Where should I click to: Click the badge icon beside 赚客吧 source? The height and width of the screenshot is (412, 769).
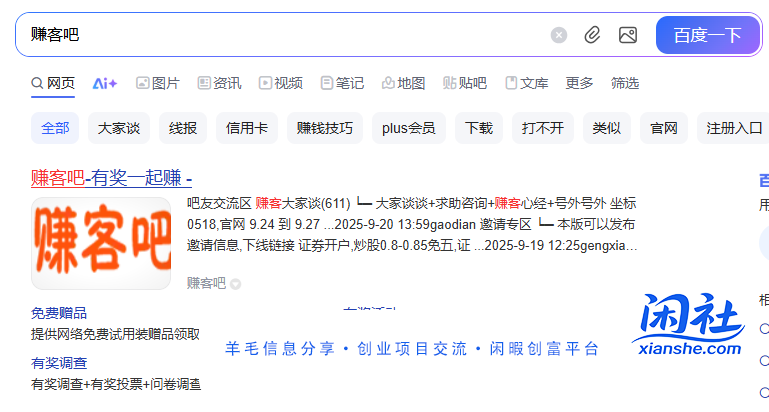(x=236, y=284)
